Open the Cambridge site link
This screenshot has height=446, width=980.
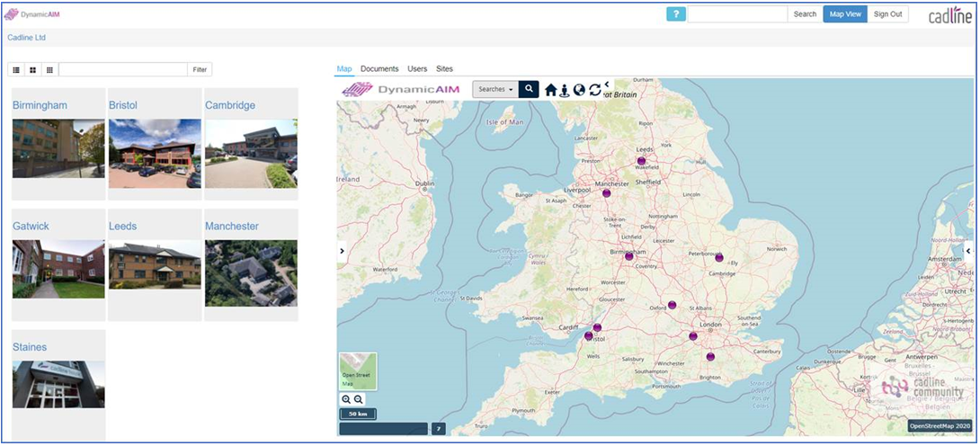230,105
